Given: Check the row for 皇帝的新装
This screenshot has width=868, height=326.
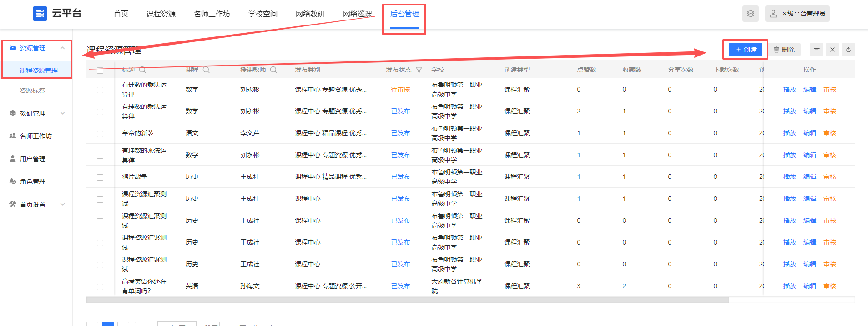Looking at the screenshot, I should point(100,133).
